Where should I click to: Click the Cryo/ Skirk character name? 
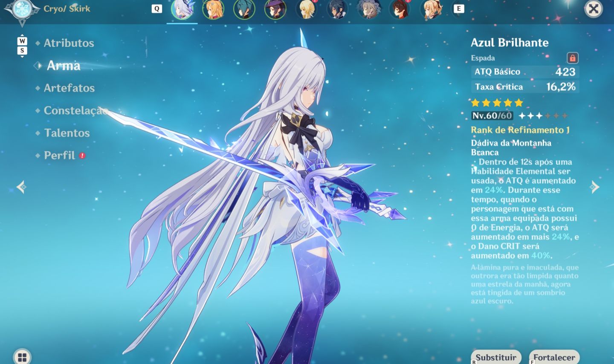point(67,9)
